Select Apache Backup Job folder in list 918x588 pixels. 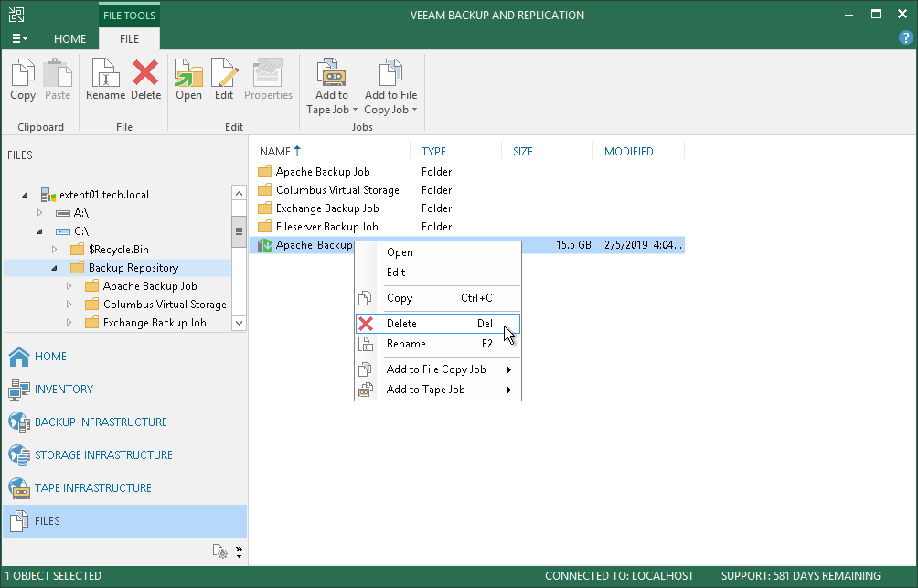pos(323,172)
